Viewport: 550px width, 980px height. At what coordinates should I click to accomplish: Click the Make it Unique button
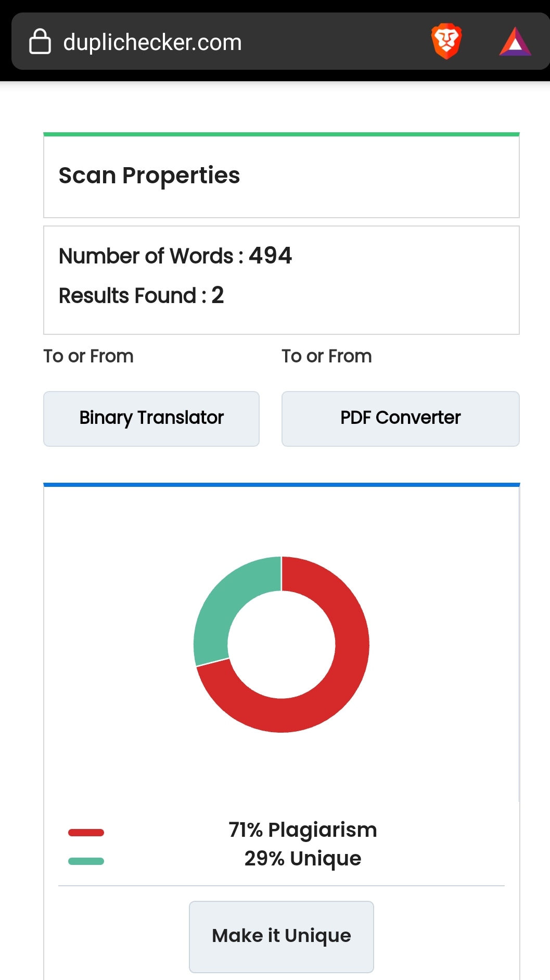[281, 936]
